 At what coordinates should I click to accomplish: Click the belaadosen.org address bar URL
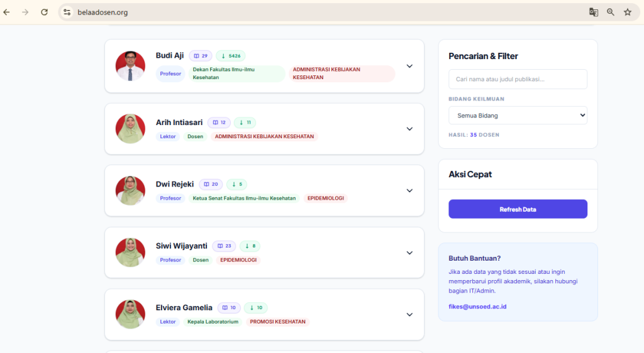103,12
